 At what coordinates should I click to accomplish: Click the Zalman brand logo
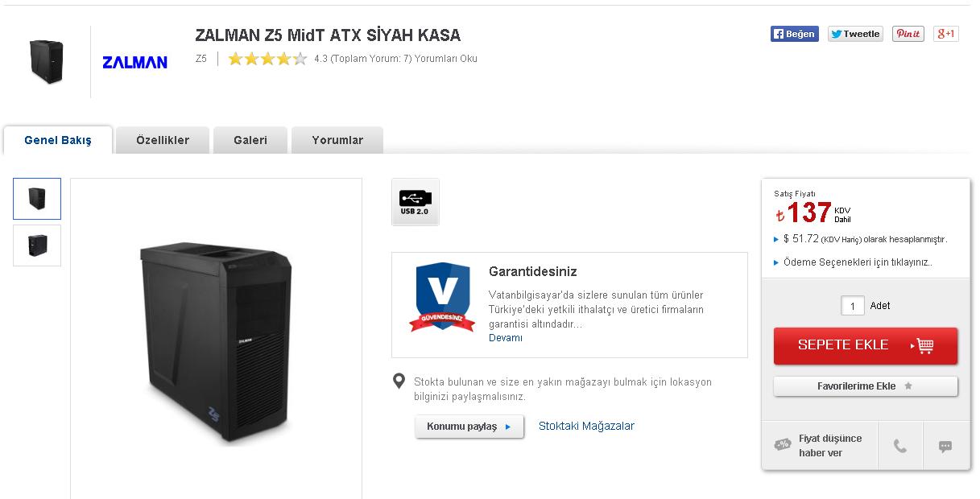click(x=134, y=62)
